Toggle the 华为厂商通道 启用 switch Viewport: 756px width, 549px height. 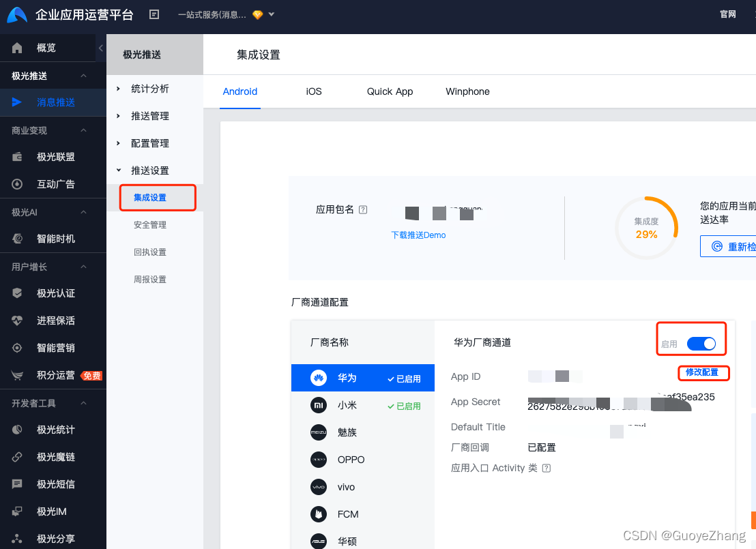pos(701,344)
